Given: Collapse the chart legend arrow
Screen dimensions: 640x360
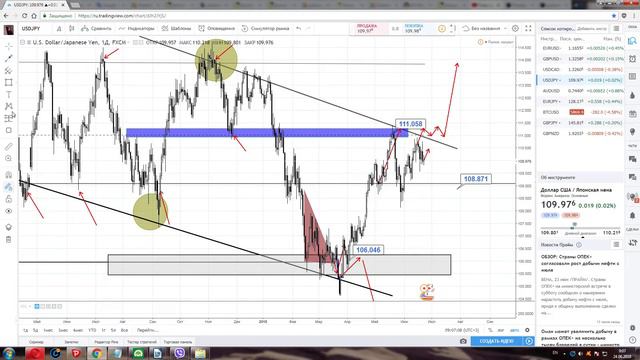Looking at the screenshot, I should point(23,42).
